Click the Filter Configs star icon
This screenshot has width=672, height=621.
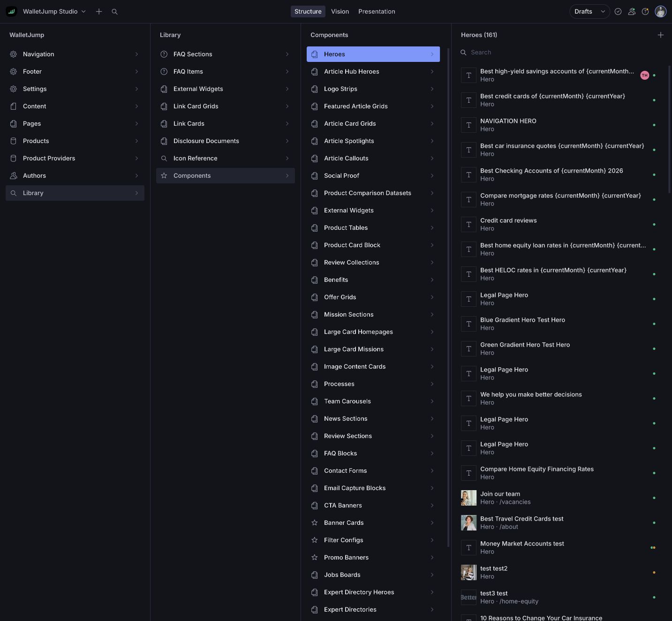[315, 540]
